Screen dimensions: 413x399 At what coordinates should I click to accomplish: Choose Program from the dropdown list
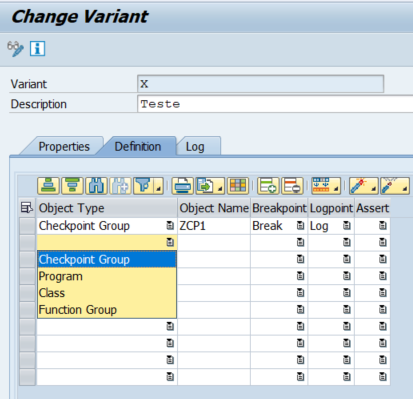tap(107, 276)
